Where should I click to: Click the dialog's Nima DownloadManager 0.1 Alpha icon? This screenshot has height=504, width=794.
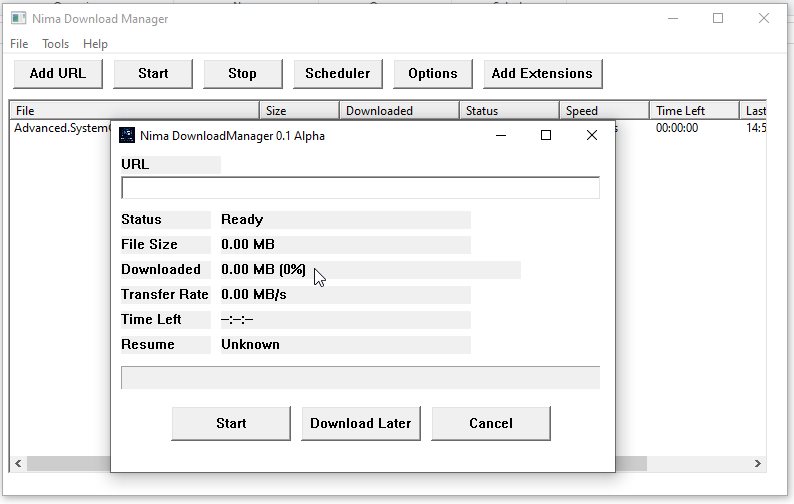click(x=127, y=135)
